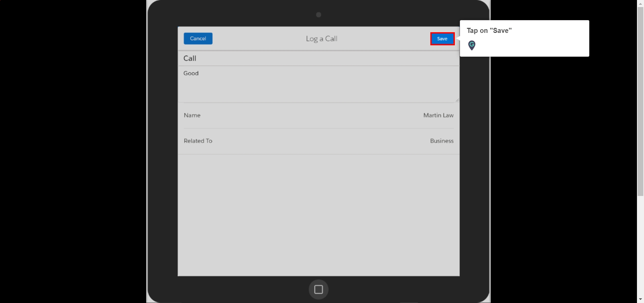644x303 pixels.
Task: Select the Name label
Action: point(192,115)
